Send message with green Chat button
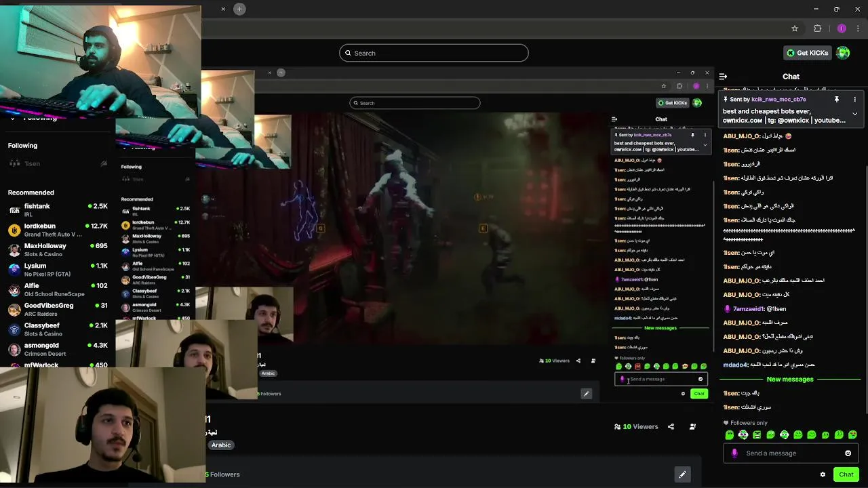 846,474
